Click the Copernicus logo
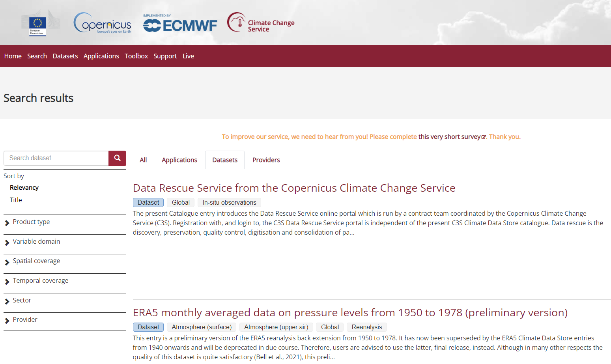611x364 pixels. pyautogui.click(x=103, y=23)
